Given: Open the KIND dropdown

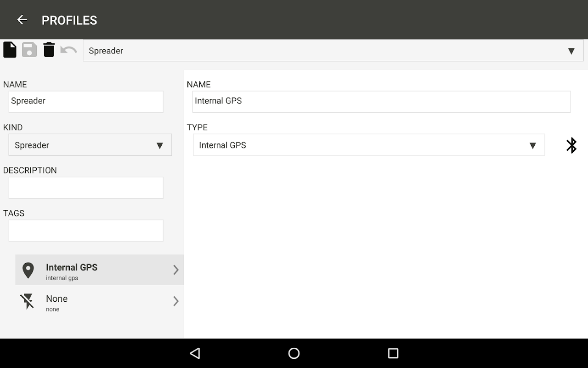Looking at the screenshot, I should pos(90,145).
